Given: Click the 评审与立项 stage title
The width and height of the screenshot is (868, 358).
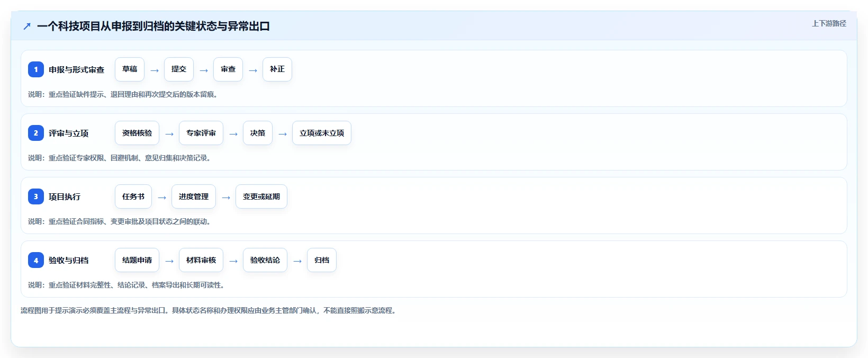Looking at the screenshot, I should pyautogui.click(x=69, y=133).
